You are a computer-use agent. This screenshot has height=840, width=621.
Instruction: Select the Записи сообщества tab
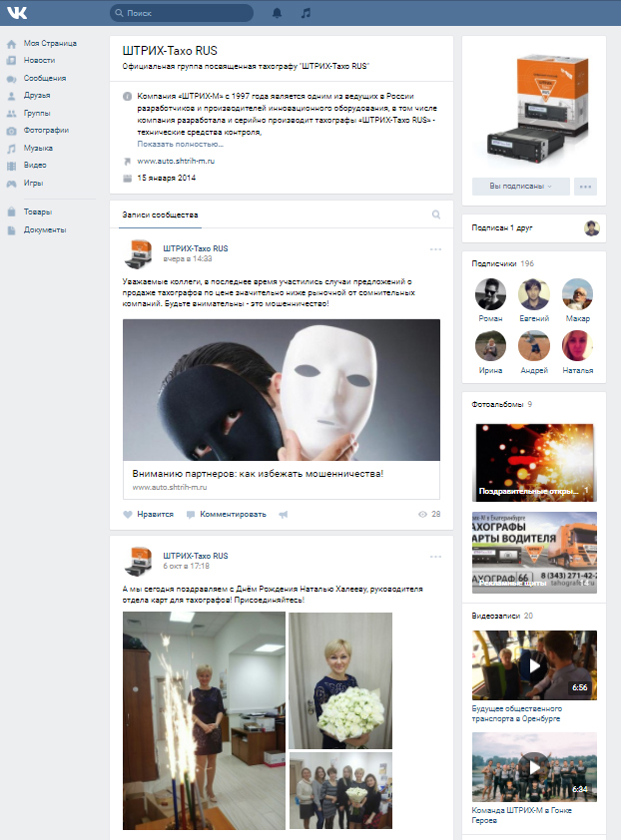pyautogui.click(x=160, y=214)
